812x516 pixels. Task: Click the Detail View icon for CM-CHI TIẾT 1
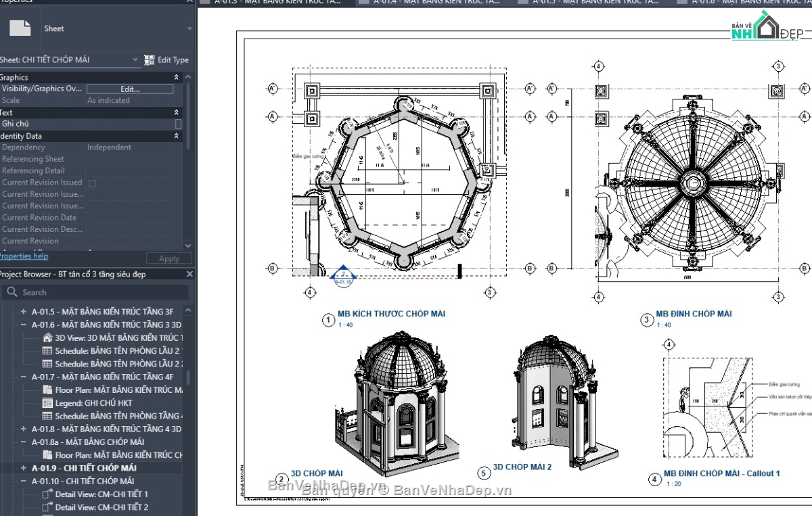click(x=47, y=494)
